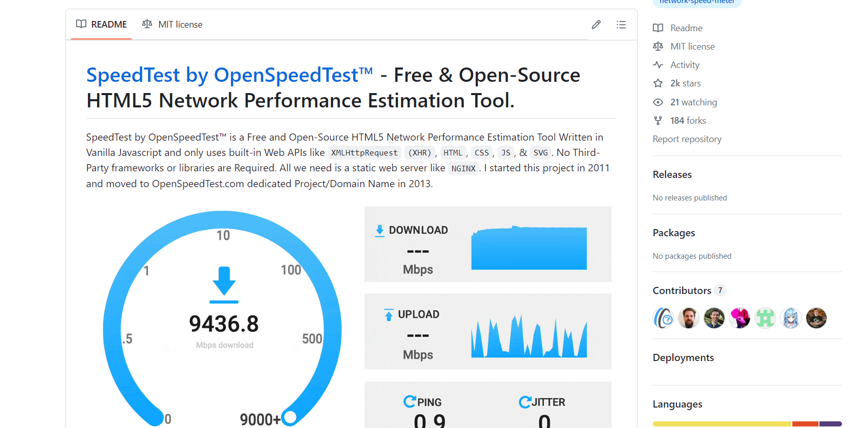Image resolution: width=868 pixels, height=428 pixels.
Task: Click the PING refresh icon in the image
Action: tap(409, 401)
